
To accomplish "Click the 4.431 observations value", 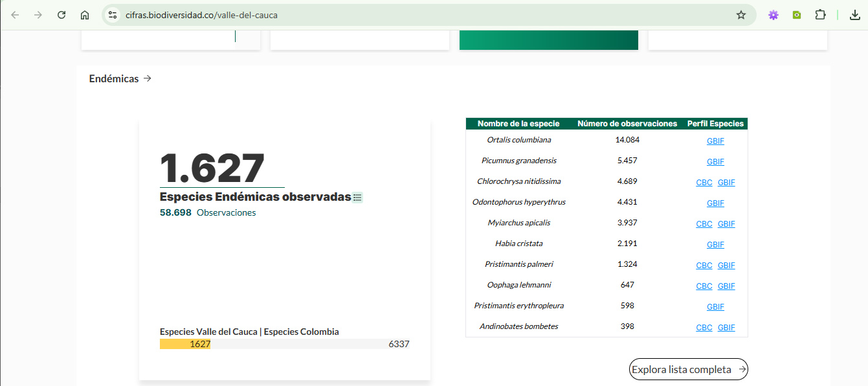I will click(627, 202).
